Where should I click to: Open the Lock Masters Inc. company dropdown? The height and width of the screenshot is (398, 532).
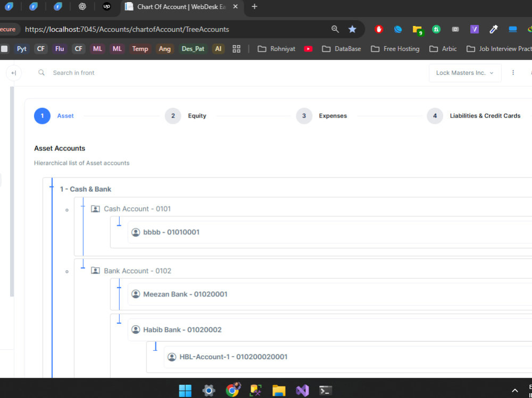tap(465, 73)
